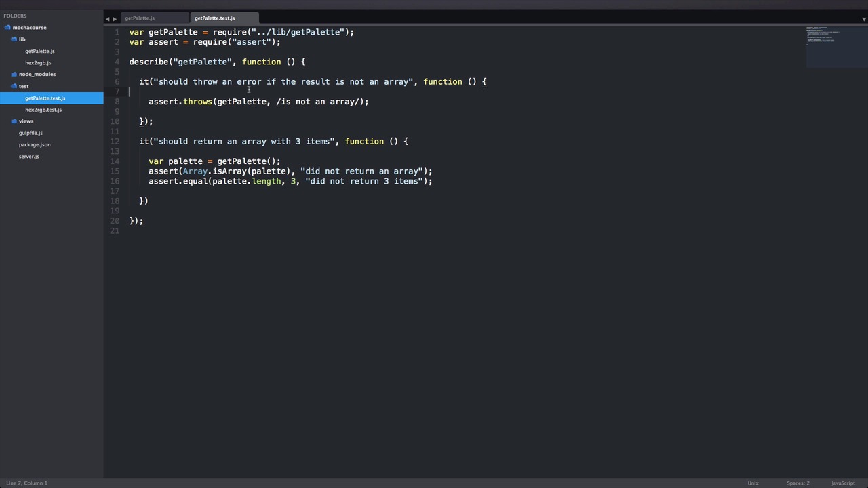Open hex2rgb.js in the sidebar

(x=38, y=63)
